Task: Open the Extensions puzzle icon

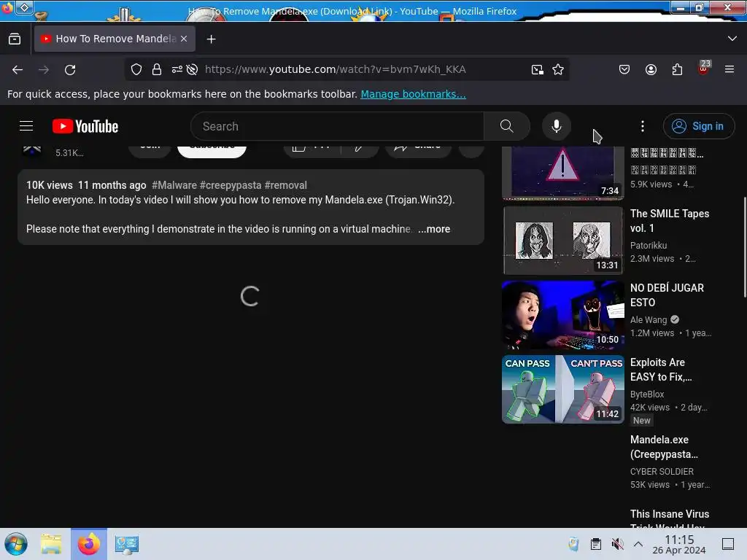Action: 677,69
